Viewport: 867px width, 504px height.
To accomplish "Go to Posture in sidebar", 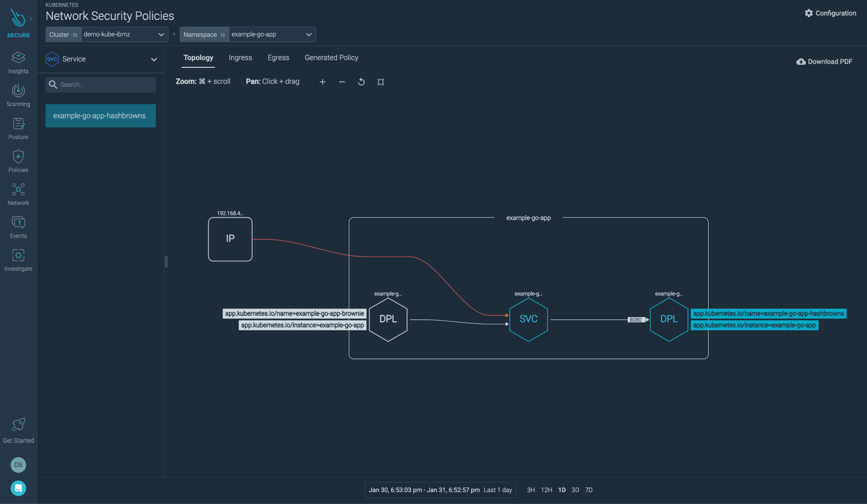I will [x=18, y=129].
